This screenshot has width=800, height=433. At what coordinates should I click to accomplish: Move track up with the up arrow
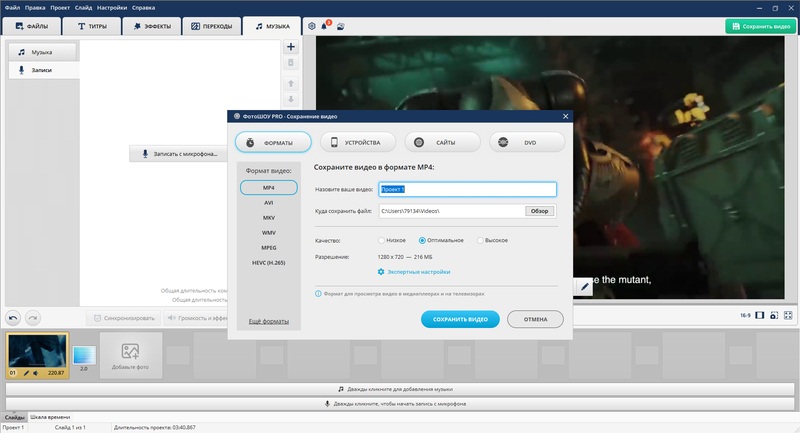click(x=291, y=83)
